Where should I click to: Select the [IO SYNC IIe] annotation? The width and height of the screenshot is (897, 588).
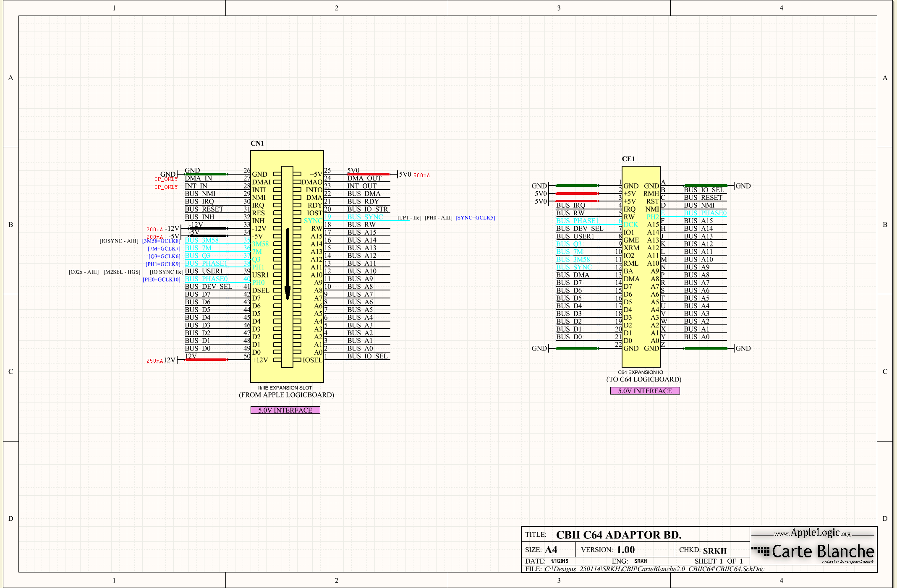167,272
